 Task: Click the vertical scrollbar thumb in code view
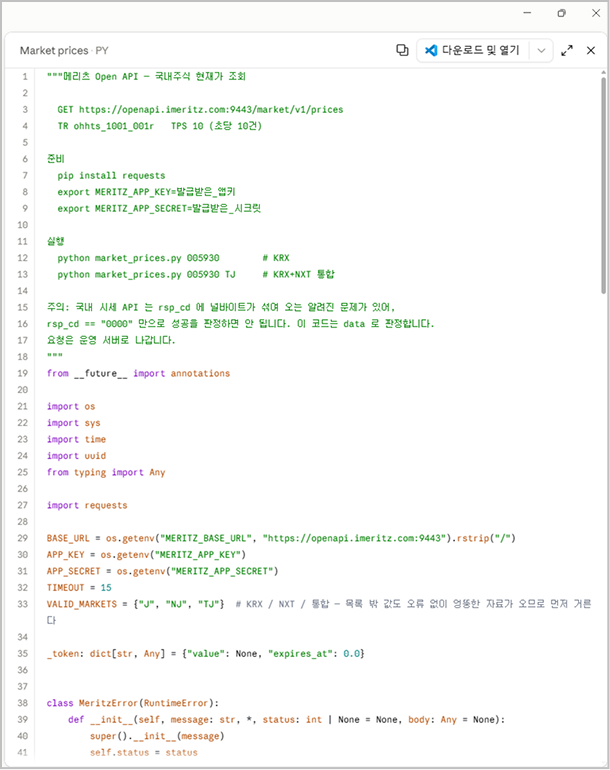[x=604, y=185]
